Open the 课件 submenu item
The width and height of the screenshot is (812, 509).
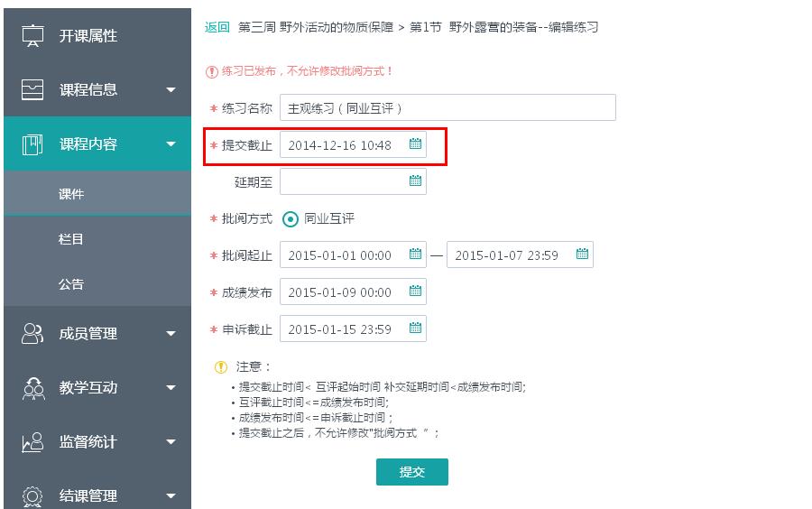click(x=71, y=194)
